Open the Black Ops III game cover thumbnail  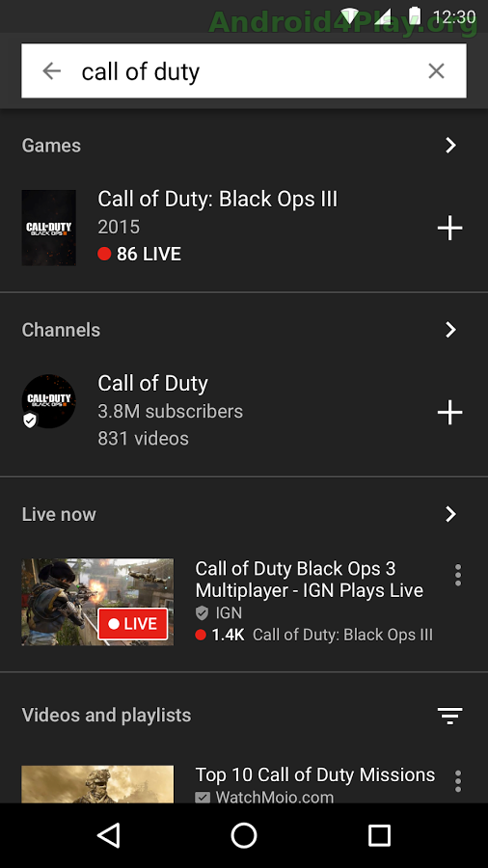[x=48, y=228]
